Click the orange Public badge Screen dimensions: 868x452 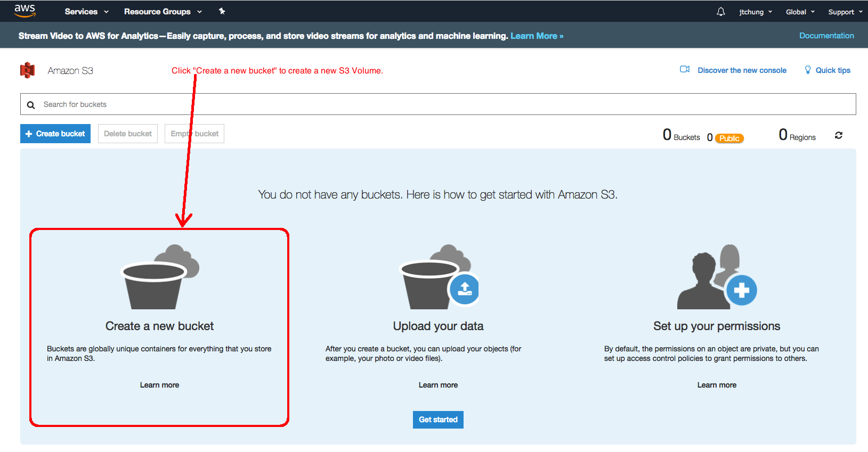pyautogui.click(x=729, y=138)
